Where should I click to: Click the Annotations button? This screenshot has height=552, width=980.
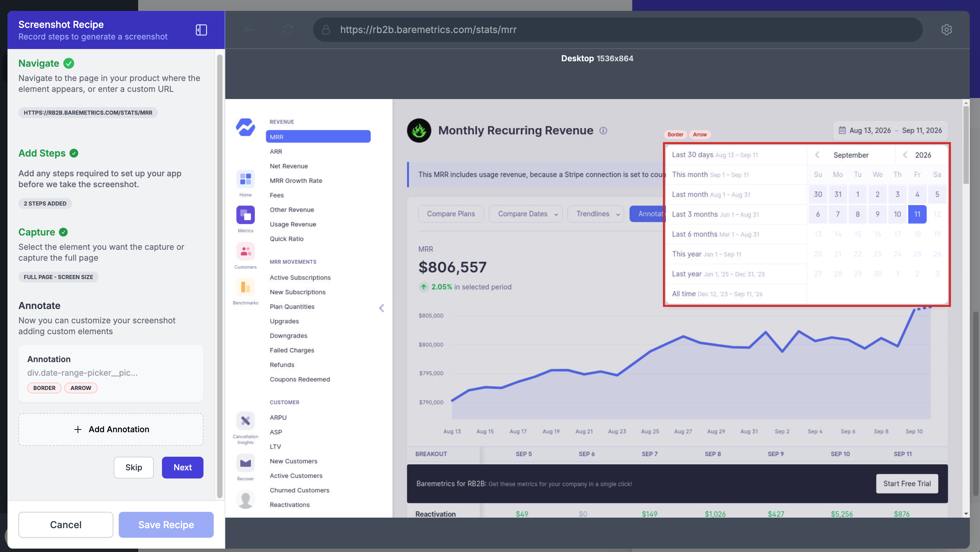pos(648,214)
